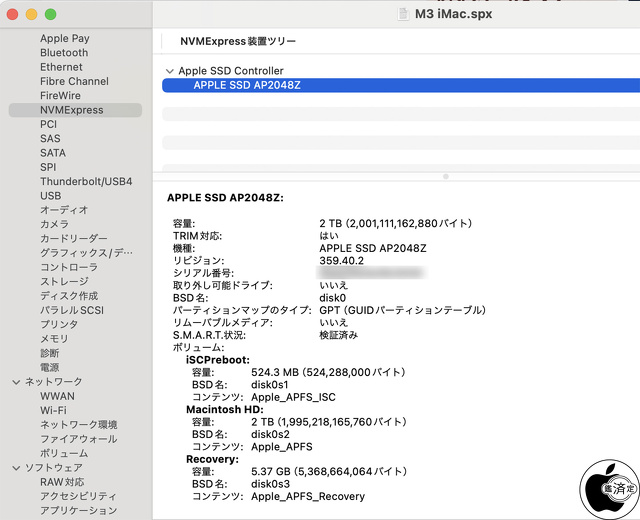This screenshot has width=640, height=520.
Task: Open the カメラ category
Action: pos(54,224)
